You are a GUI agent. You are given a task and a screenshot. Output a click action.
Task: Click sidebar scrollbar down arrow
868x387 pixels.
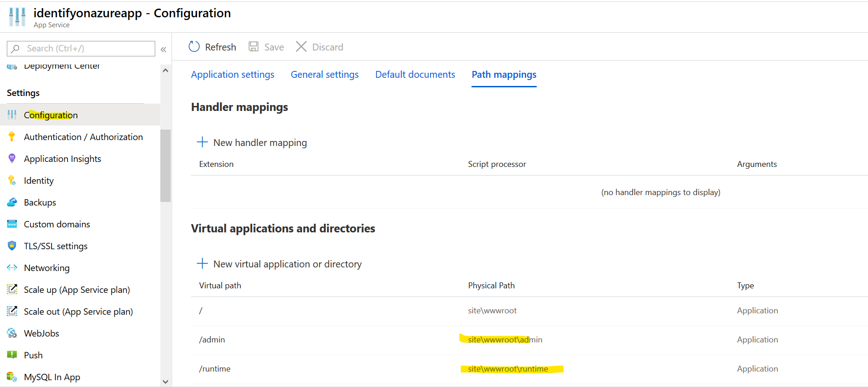(166, 382)
